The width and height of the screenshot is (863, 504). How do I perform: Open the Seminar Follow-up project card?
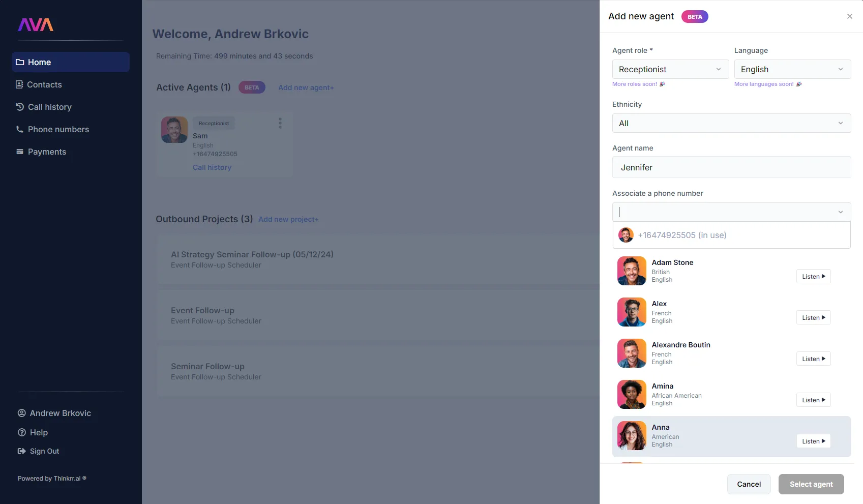tap(378, 371)
